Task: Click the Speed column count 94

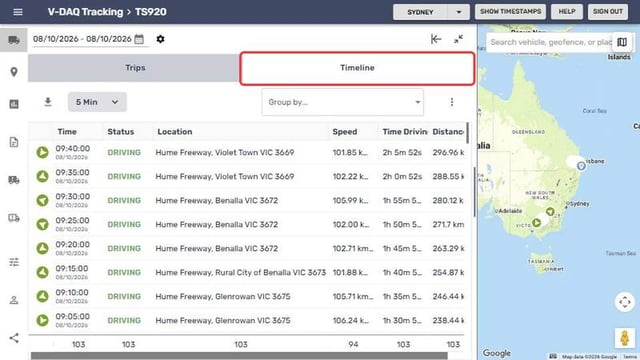Action: [x=353, y=344]
